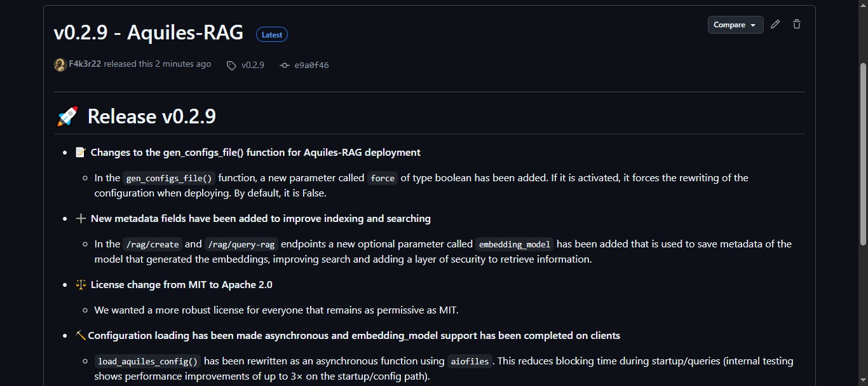Open F4k3r22's avatar image

pyautogui.click(x=60, y=64)
